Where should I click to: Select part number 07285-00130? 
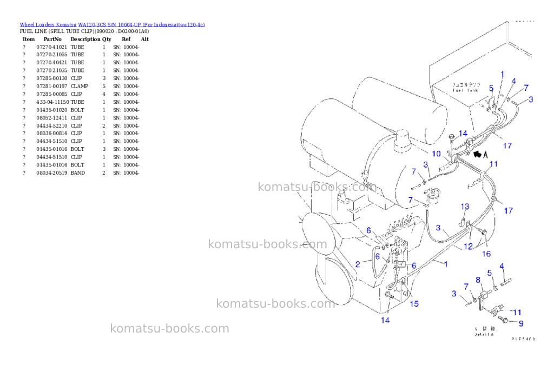(51, 78)
